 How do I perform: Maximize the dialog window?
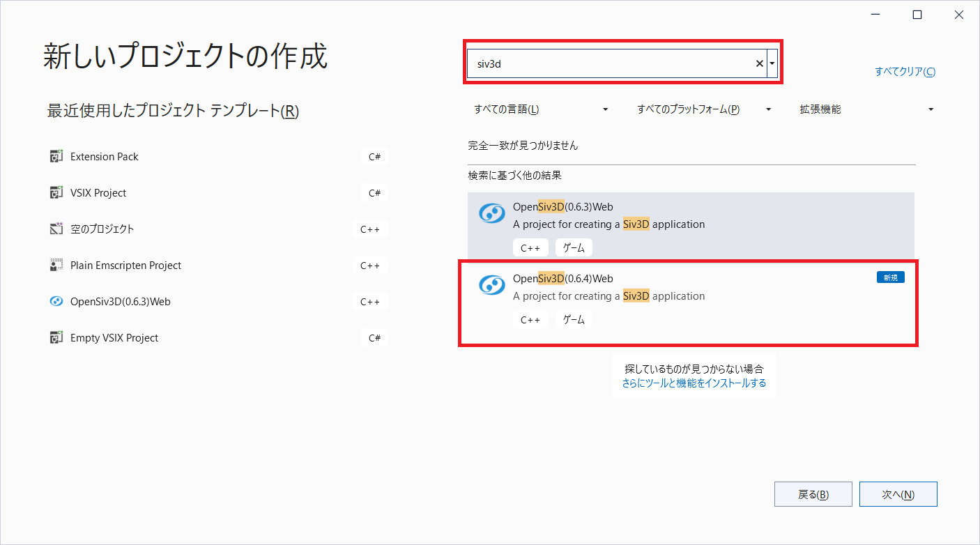pos(918,15)
